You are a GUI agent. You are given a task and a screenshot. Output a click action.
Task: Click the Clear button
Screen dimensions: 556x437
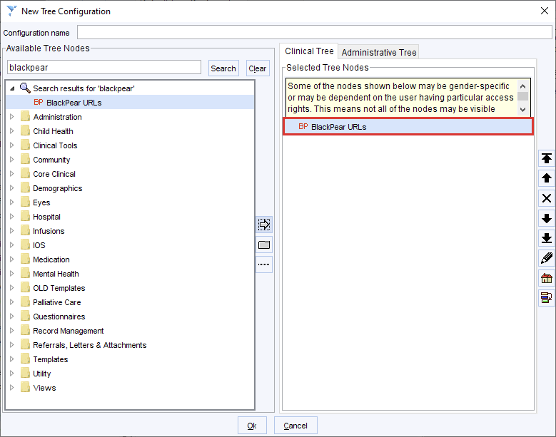[257, 68]
